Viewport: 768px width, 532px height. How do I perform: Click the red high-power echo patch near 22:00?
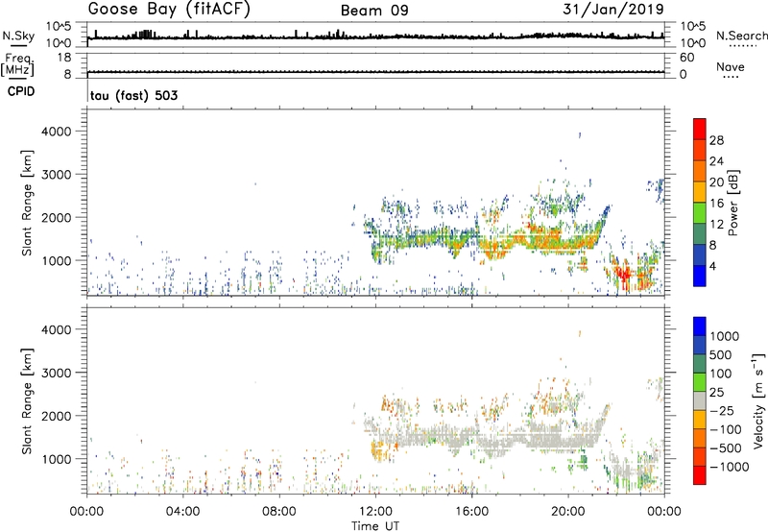(622, 275)
